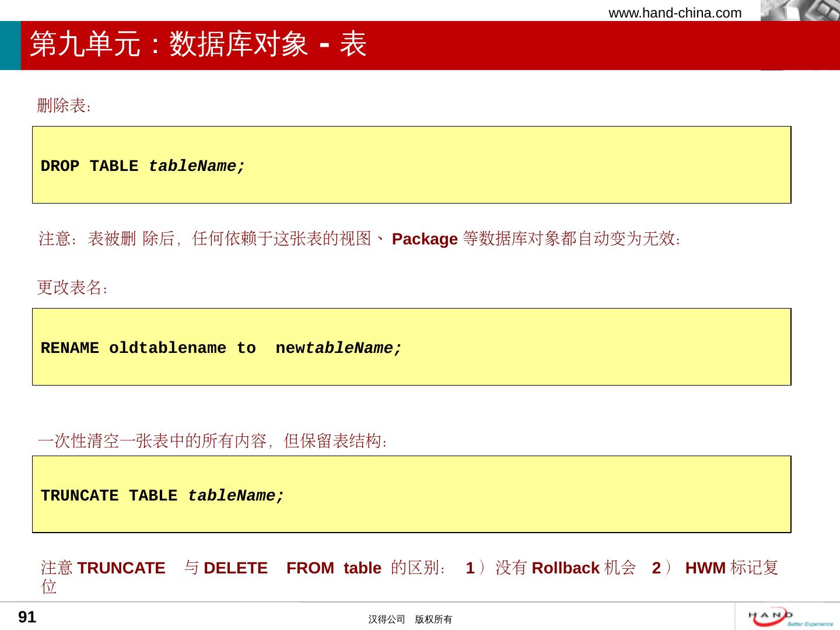This screenshot has height=630, width=840.
Task: Click tableName in the DROP TABLE statement
Action: coord(197,166)
